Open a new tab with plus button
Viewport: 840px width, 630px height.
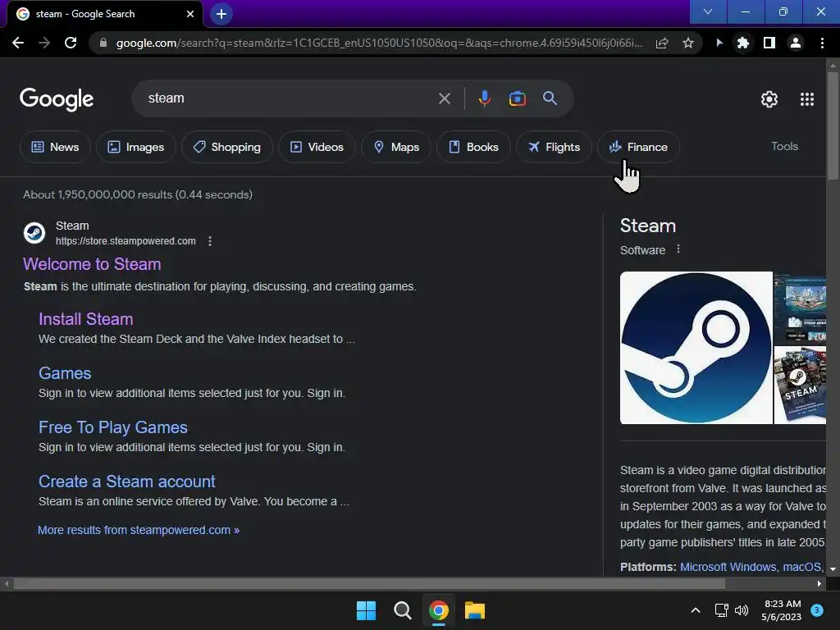221,14
